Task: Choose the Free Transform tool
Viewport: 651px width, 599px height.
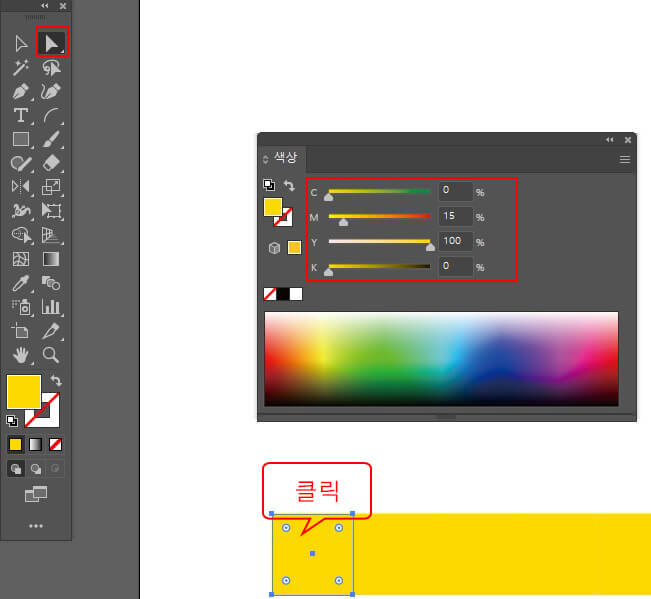Action: coord(51,211)
